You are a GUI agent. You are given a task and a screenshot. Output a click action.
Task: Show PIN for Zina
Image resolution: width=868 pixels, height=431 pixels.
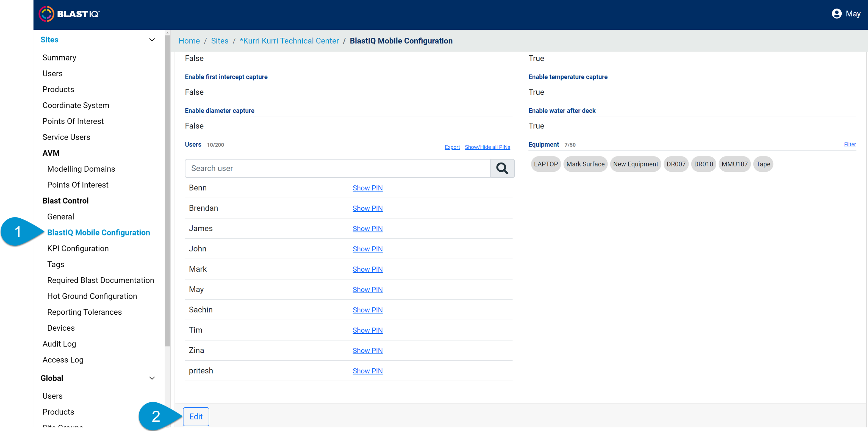pos(368,351)
